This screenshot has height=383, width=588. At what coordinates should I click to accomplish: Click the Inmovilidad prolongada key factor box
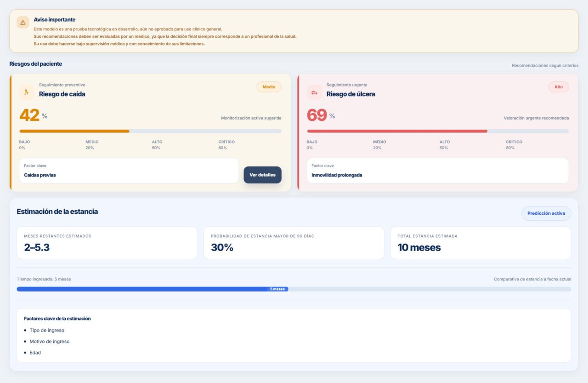point(438,171)
